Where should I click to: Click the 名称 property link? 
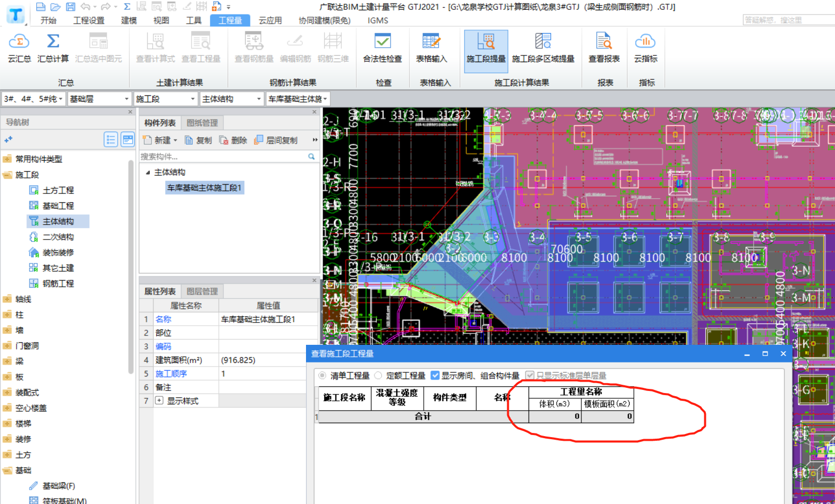[163, 319]
